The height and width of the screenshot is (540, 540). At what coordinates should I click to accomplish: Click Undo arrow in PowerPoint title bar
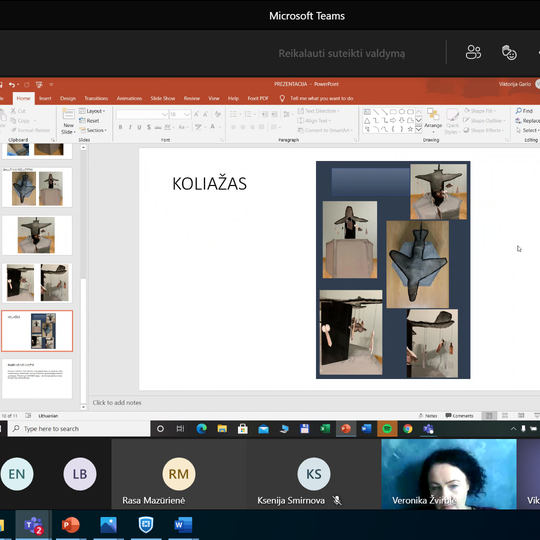[12, 84]
